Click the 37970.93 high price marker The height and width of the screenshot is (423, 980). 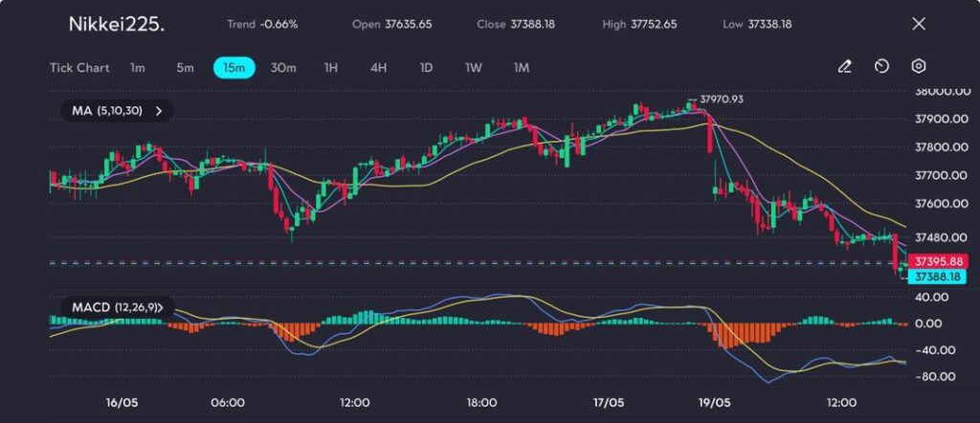click(x=721, y=99)
